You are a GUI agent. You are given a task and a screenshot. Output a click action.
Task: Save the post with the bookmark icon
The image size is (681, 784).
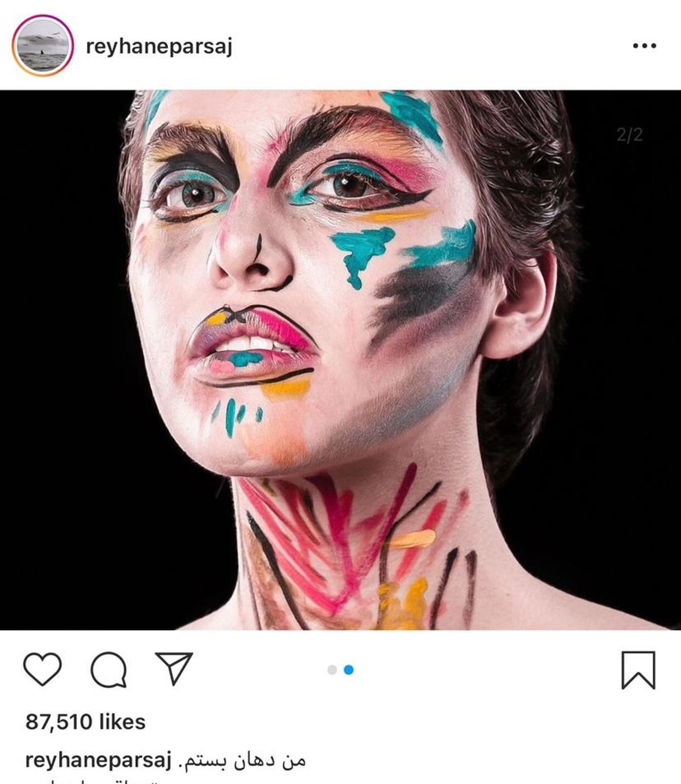tap(638, 670)
